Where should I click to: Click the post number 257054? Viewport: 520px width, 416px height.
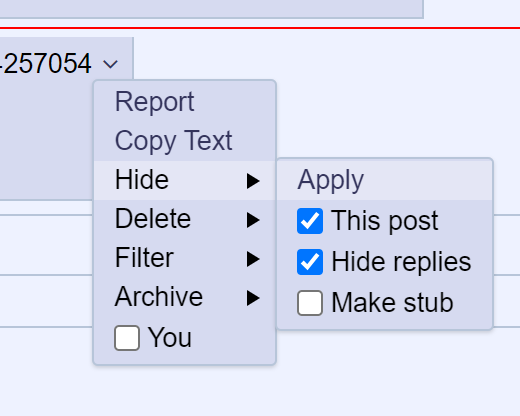click(46, 63)
